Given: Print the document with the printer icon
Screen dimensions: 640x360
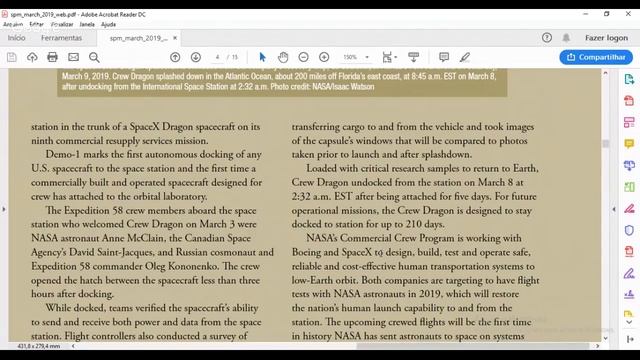Looking at the screenshot, I should coord(52,57).
